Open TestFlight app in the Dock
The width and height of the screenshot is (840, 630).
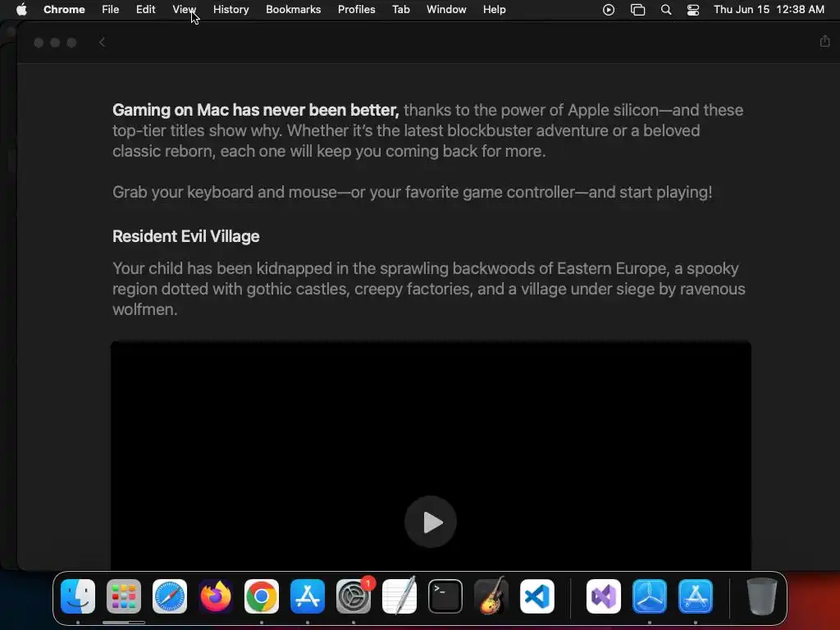[x=650, y=596]
